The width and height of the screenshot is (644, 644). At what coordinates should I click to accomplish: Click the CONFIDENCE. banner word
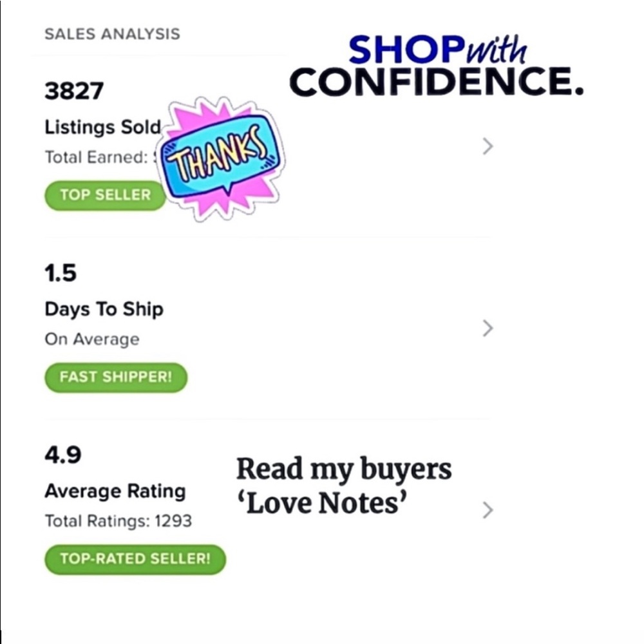[436, 83]
